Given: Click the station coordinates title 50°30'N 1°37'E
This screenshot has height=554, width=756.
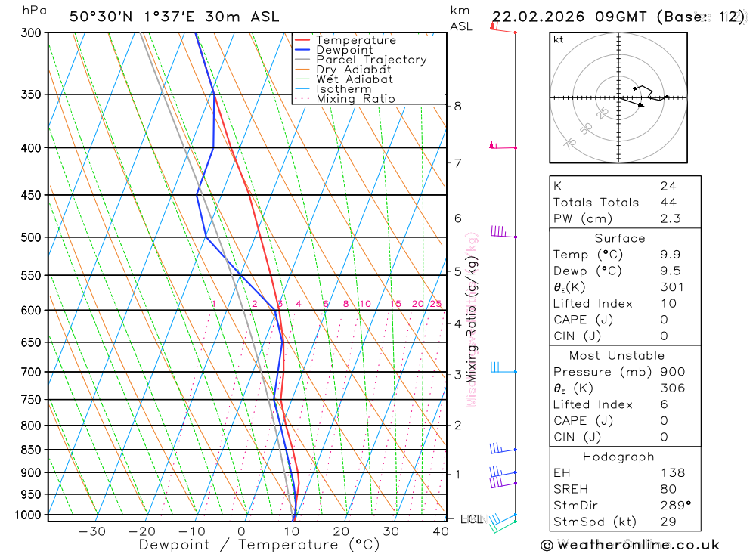Looking at the screenshot, I should click(x=132, y=17).
